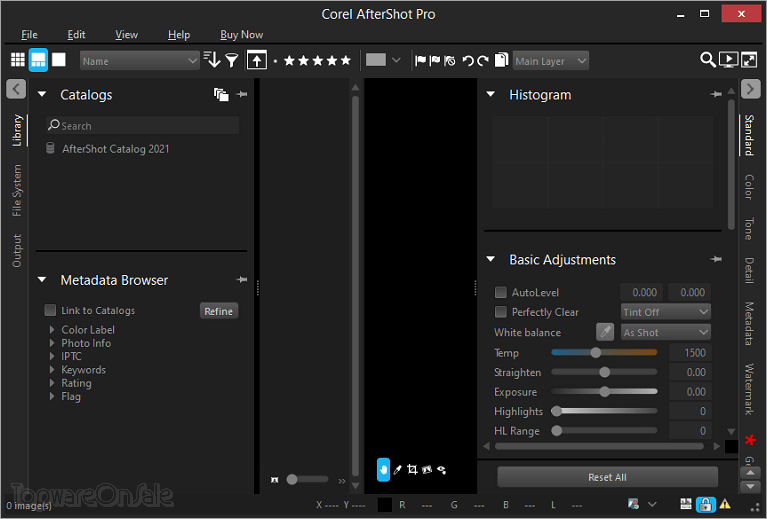Pin the Basic Adjustments panel
767x519 pixels.
716,259
